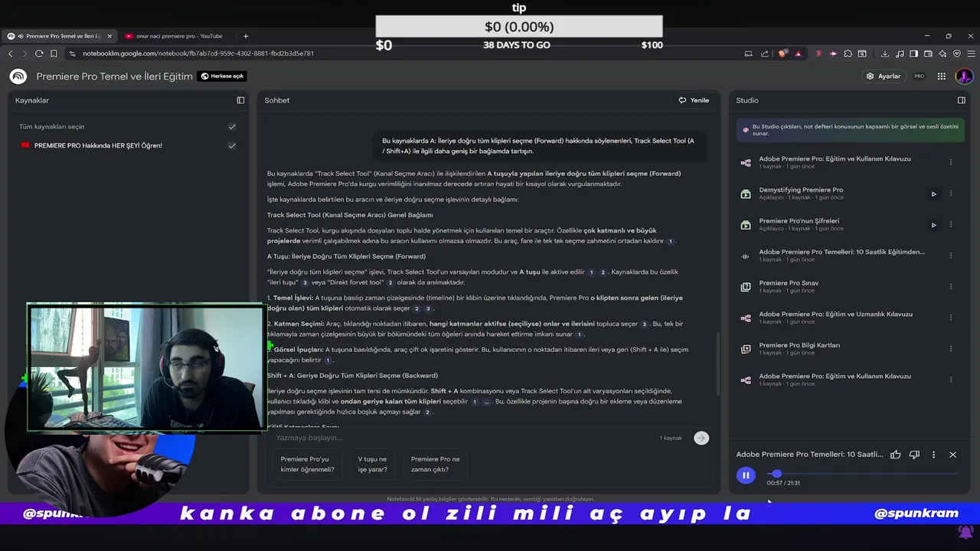The width and height of the screenshot is (980, 551).
Task: Pause the audio overview playback
Action: click(746, 475)
